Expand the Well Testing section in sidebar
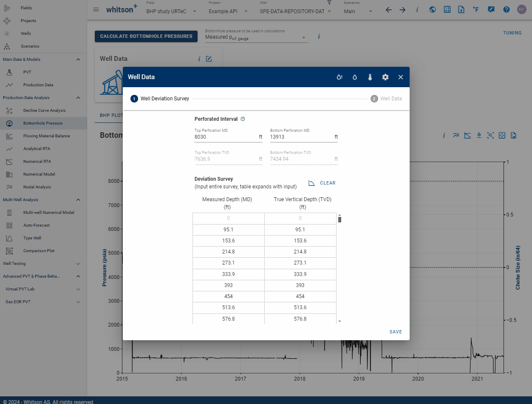The image size is (532, 404). tap(42, 263)
